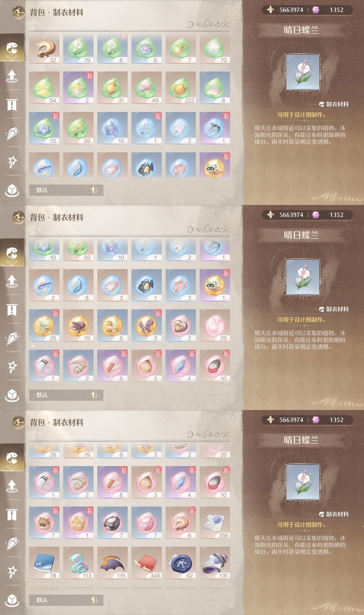This screenshot has width=364, height=615.
Task: Click the back arrow next to topmost 背包 title
Action: 18,12
